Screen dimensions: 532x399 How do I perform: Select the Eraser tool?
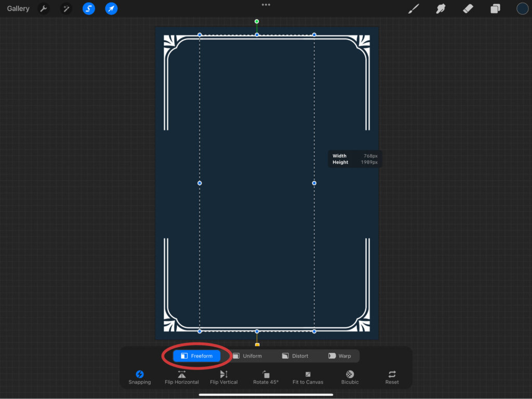pos(468,9)
